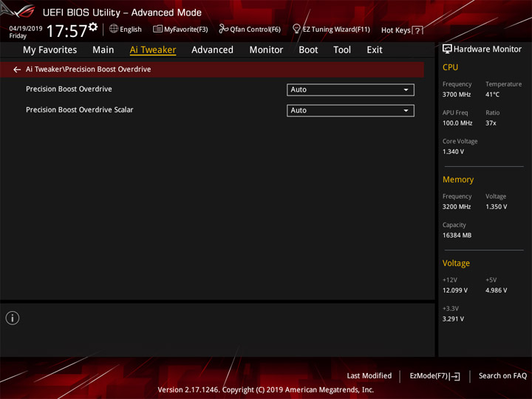Click the EzMode exit arrow icon

[x=455, y=376]
